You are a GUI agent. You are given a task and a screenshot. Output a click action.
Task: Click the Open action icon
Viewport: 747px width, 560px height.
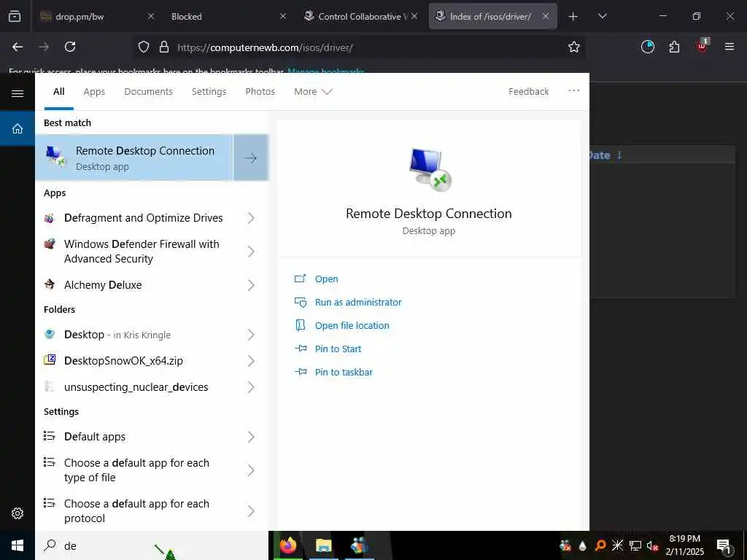300,279
